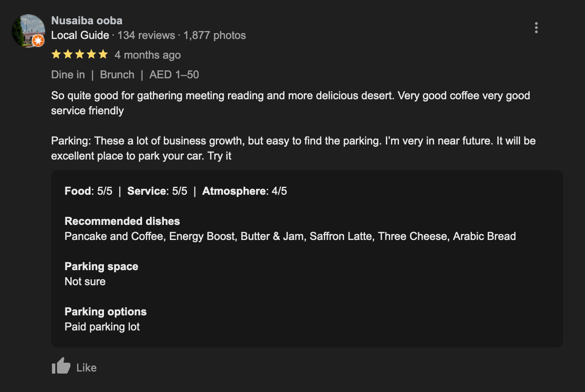Open Nusaiba ooba's profile picture
The width and height of the screenshot is (585, 392).
28,30
